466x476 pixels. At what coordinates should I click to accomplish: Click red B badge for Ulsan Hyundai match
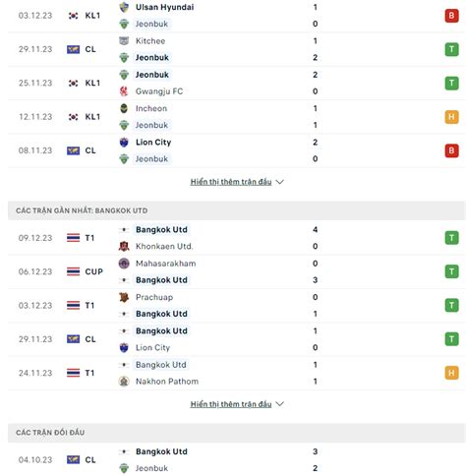(x=451, y=16)
